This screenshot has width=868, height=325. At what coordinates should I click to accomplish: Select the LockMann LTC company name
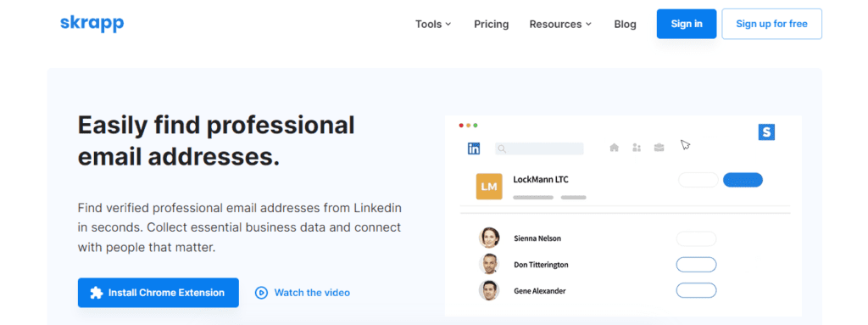(541, 179)
